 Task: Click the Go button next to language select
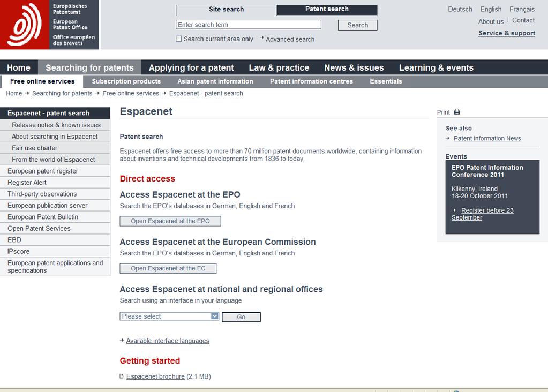[x=241, y=317]
